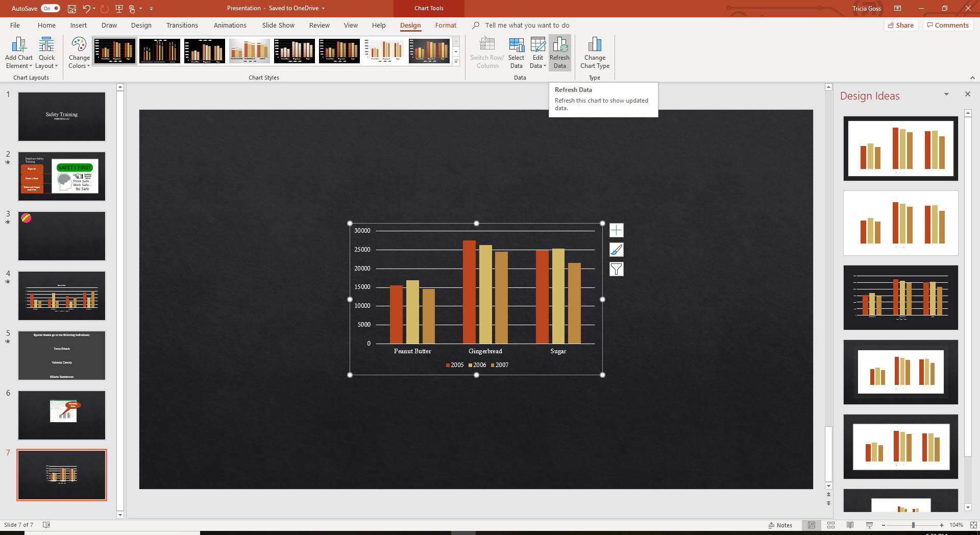Open the Comments panel
Image resolution: width=980 pixels, height=535 pixels.
point(948,25)
